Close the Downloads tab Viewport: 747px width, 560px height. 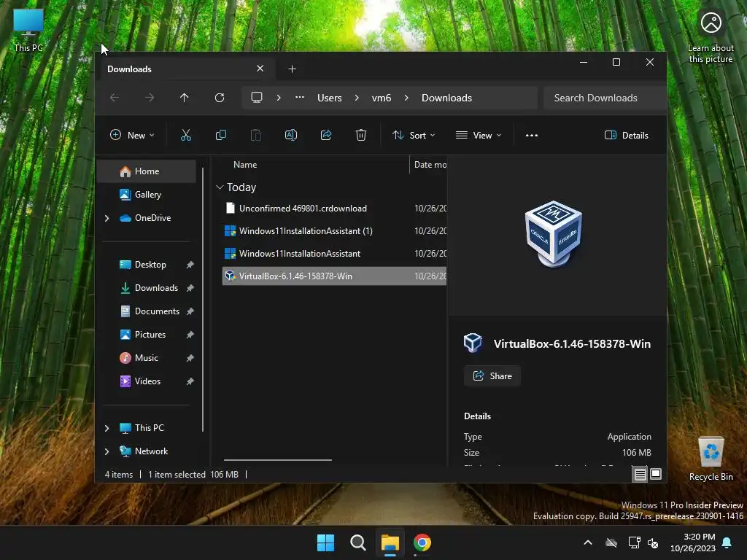coord(260,69)
